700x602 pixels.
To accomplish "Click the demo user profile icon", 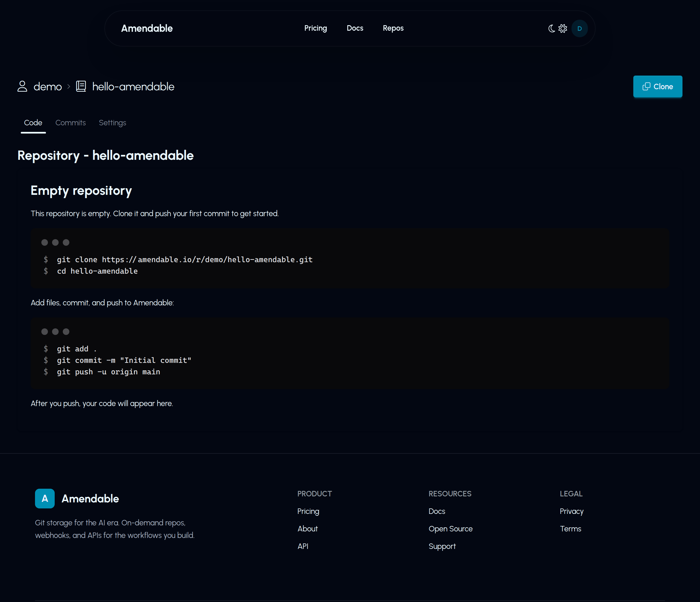I will [22, 86].
